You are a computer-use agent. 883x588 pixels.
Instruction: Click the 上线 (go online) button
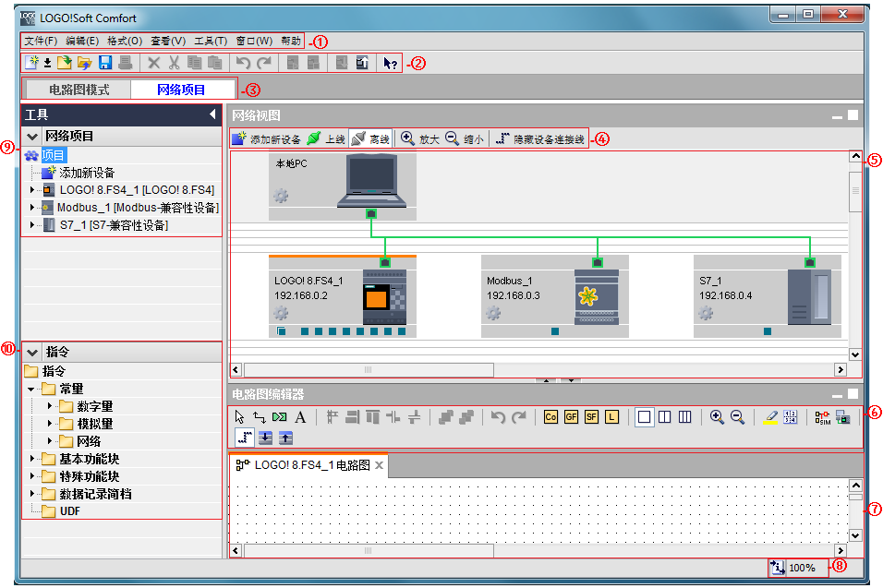point(326,138)
